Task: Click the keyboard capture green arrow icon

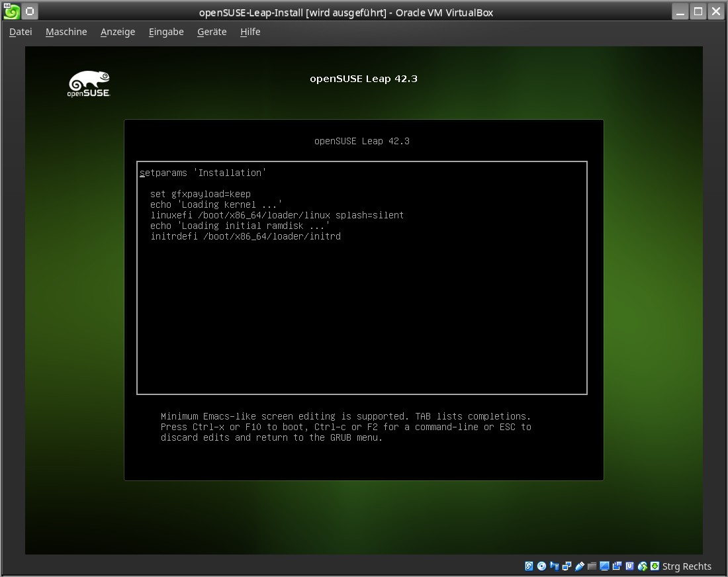Action: coord(655,566)
